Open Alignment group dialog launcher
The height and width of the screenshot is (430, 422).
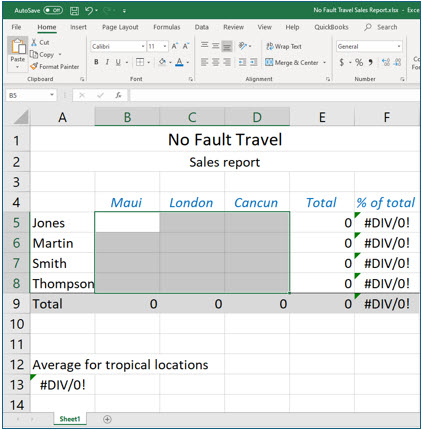click(328, 79)
